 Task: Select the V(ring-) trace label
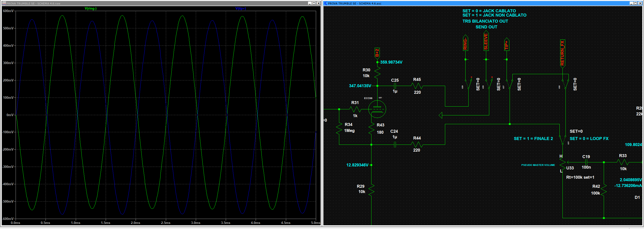(x=91, y=8)
